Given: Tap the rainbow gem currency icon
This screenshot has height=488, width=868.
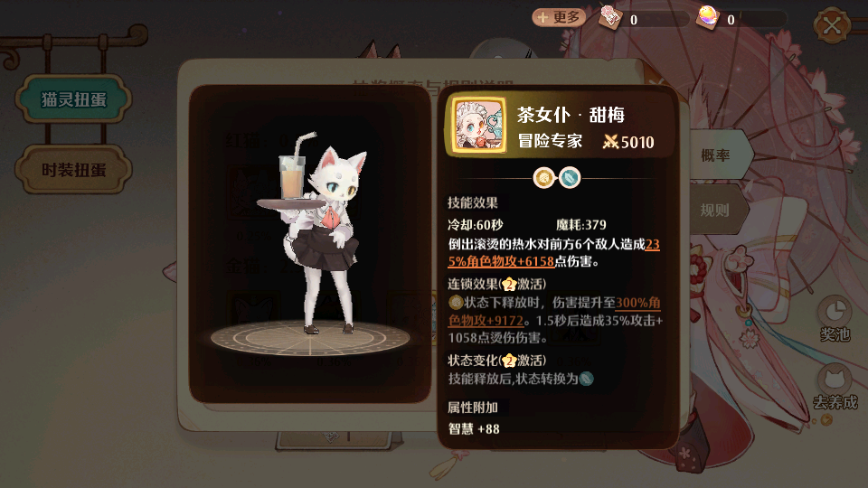Looking at the screenshot, I should click(x=707, y=16).
